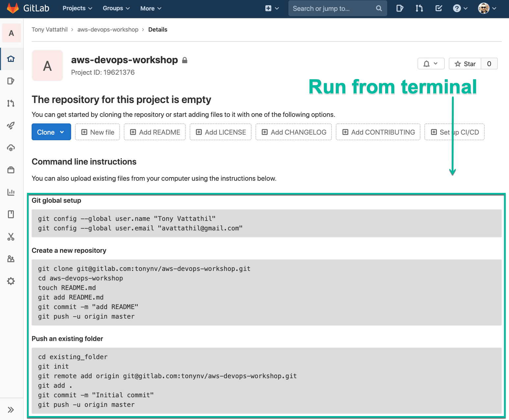This screenshot has width=509, height=420.
Task: Click the private lock icon beside project name
Action: [185, 60]
